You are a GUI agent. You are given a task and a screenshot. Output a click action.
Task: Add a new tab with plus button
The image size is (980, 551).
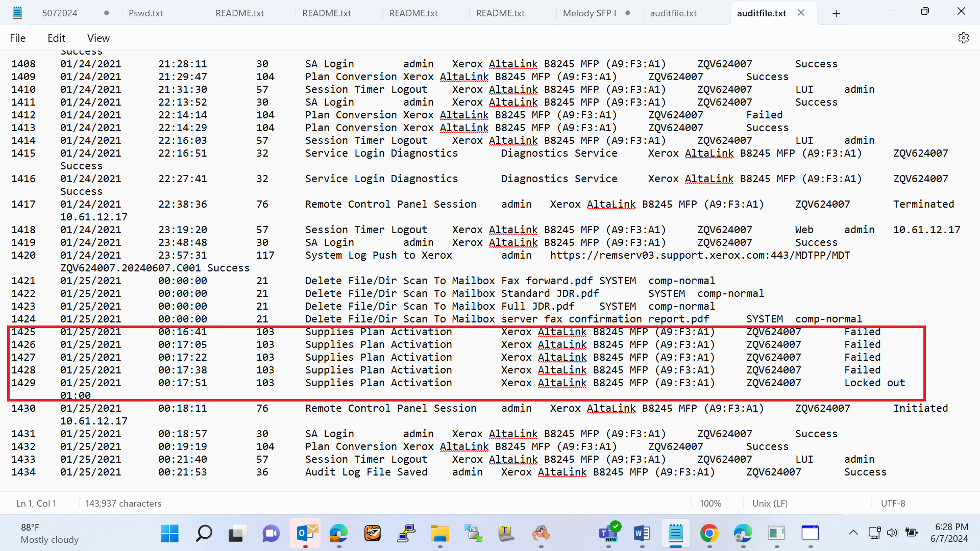tap(836, 13)
